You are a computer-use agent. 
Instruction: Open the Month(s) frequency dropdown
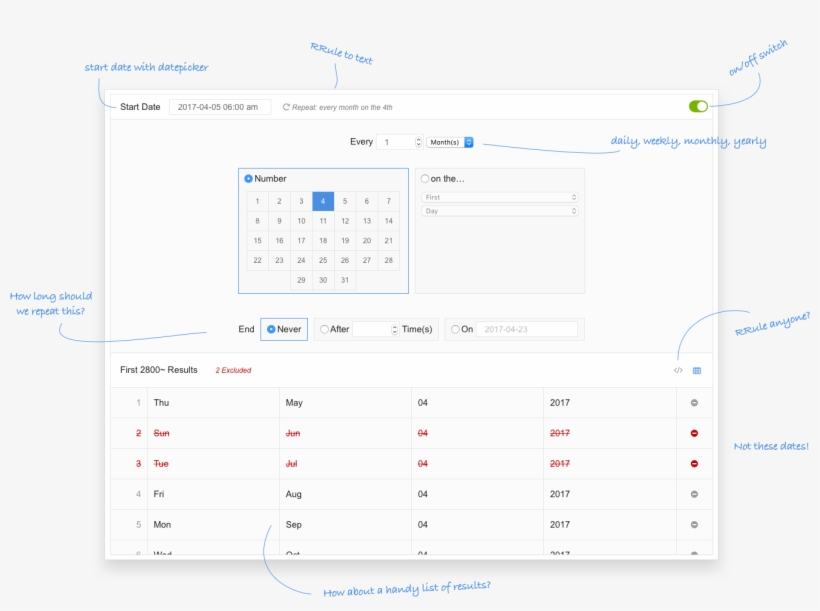click(450, 141)
